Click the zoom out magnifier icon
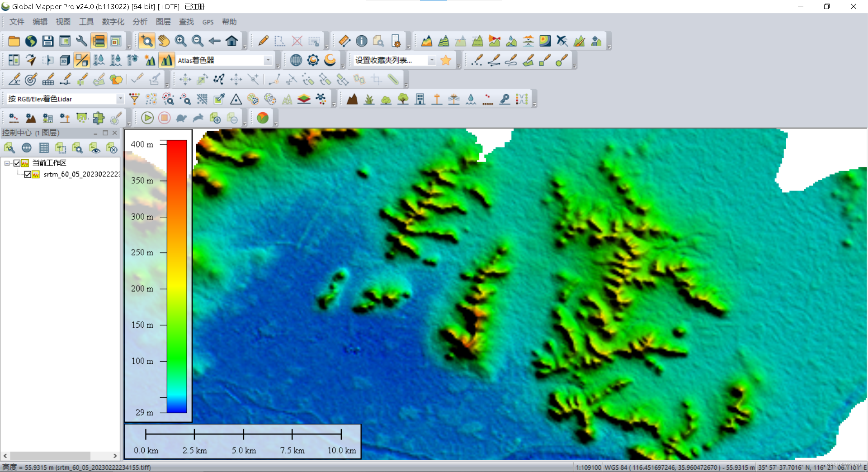Image resolution: width=868 pixels, height=472 pixels. click(198, 41)
